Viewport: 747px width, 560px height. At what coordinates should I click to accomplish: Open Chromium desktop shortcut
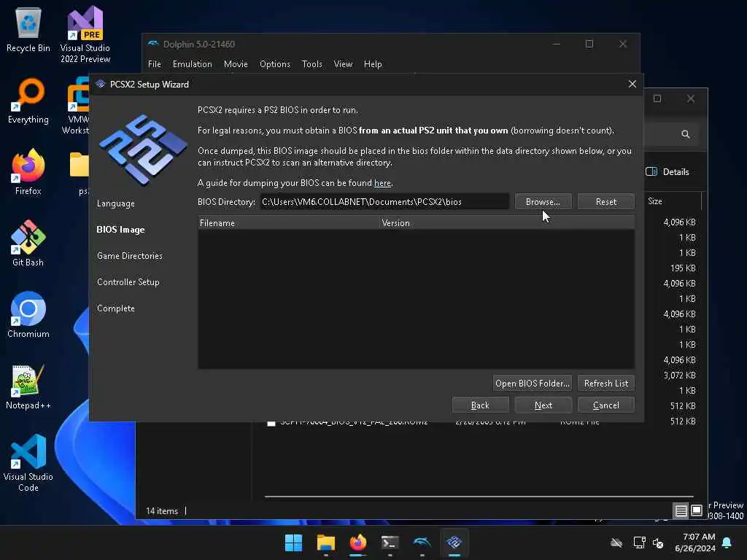point(28,314)
